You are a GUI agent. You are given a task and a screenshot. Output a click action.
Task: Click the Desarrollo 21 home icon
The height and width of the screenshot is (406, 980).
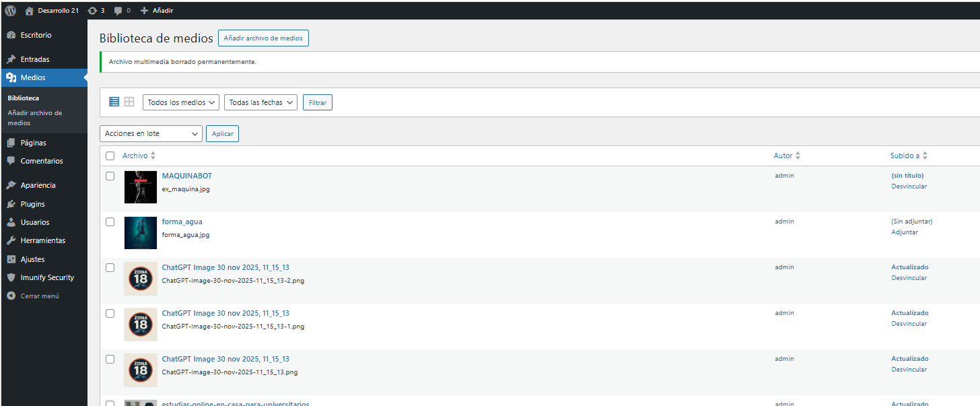pyautogui.click(x=29, y=11)
